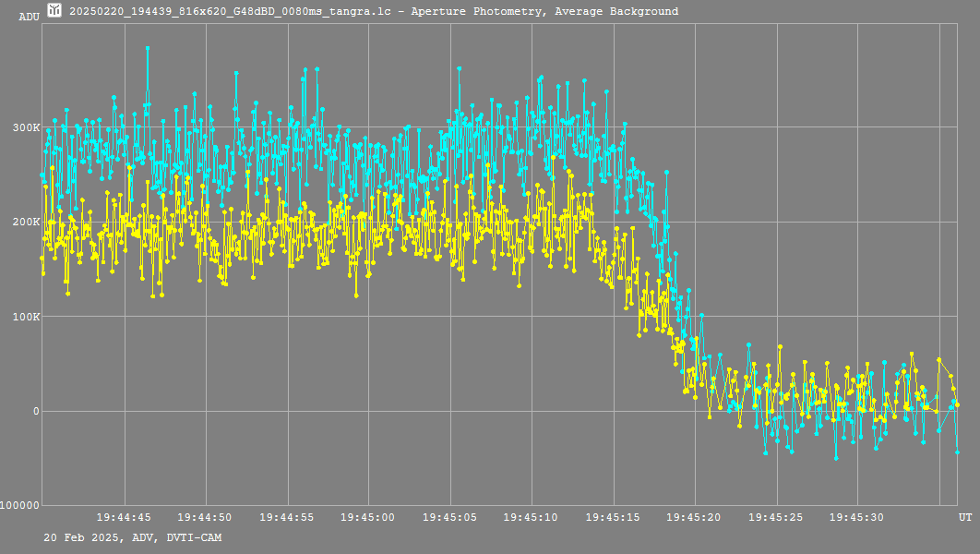Image resolution: width=980 pixels, height=554 pixels.
Task: Click the UT time axis label
Action: coord(964,518)
